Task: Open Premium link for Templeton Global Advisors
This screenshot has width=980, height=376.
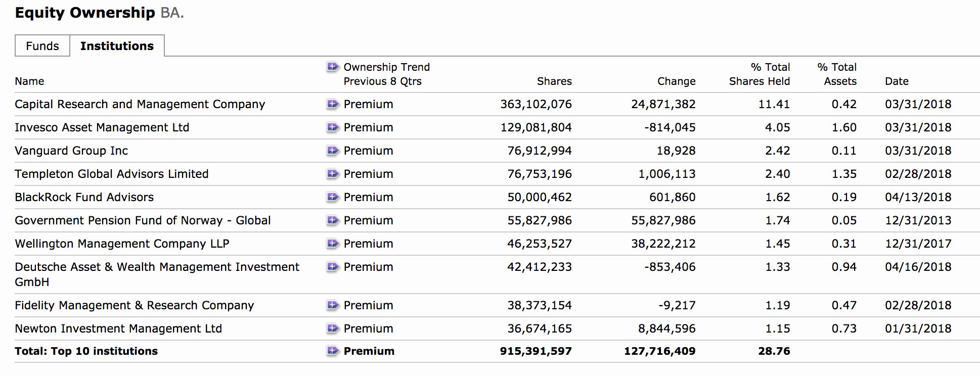Action: point(368,174)
